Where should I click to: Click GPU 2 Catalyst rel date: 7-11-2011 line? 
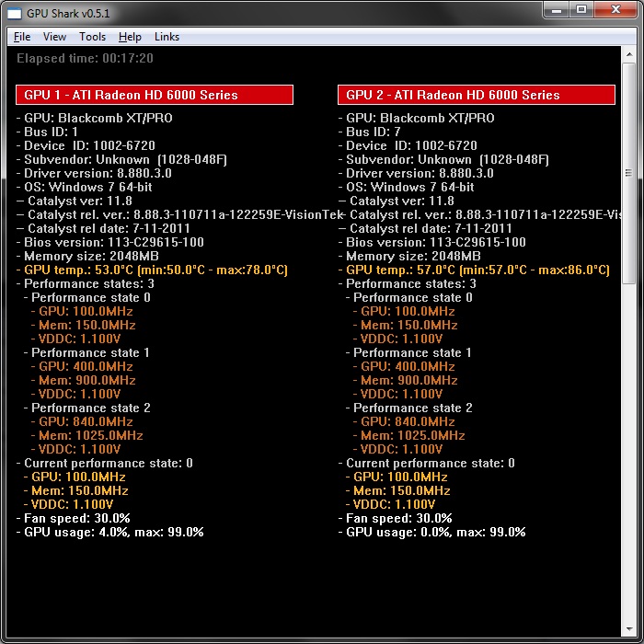(425, 228)
